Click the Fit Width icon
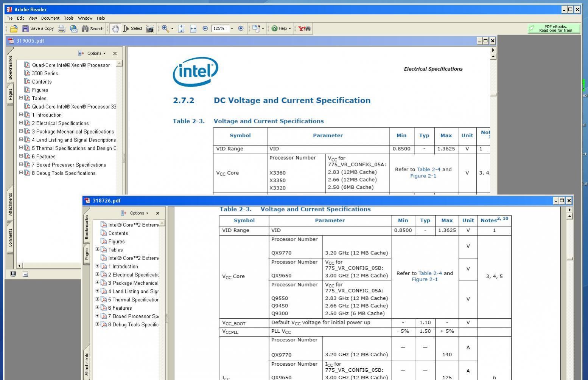 193,28
